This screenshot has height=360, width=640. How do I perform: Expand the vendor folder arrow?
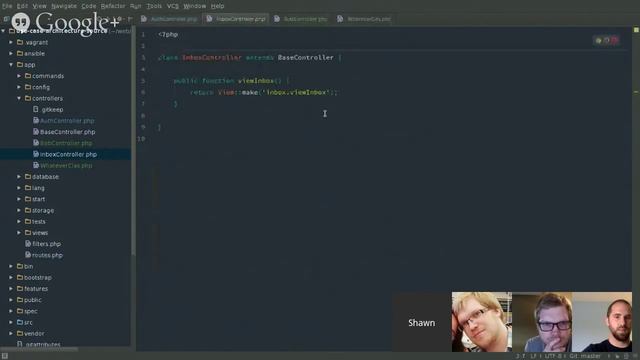(x=11, y=333)
